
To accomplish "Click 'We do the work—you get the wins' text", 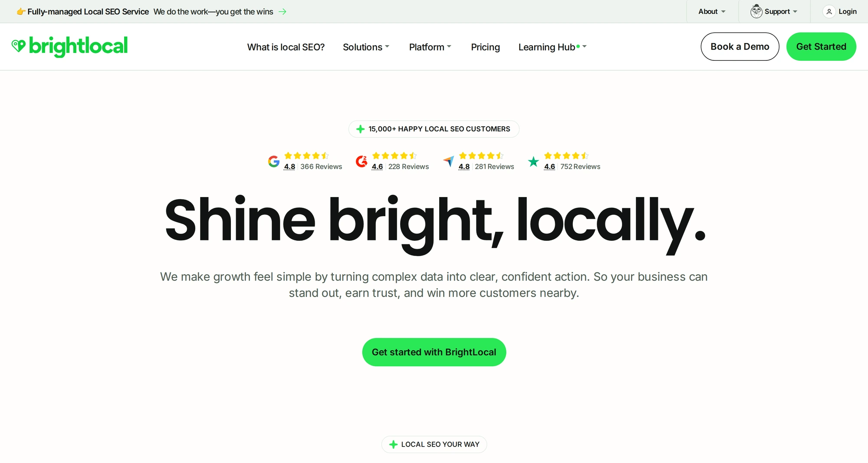I will [213, 12].
